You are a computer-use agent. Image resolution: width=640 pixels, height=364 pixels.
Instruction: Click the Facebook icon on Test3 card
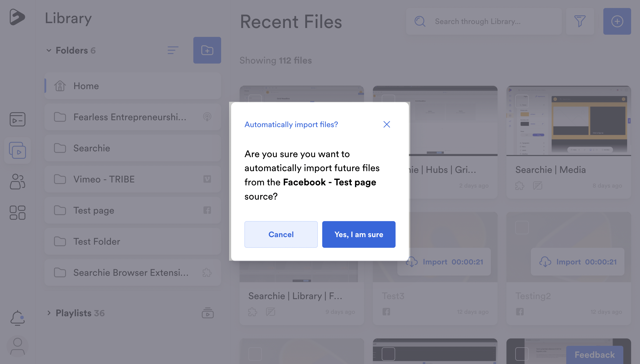click(386, 312)
